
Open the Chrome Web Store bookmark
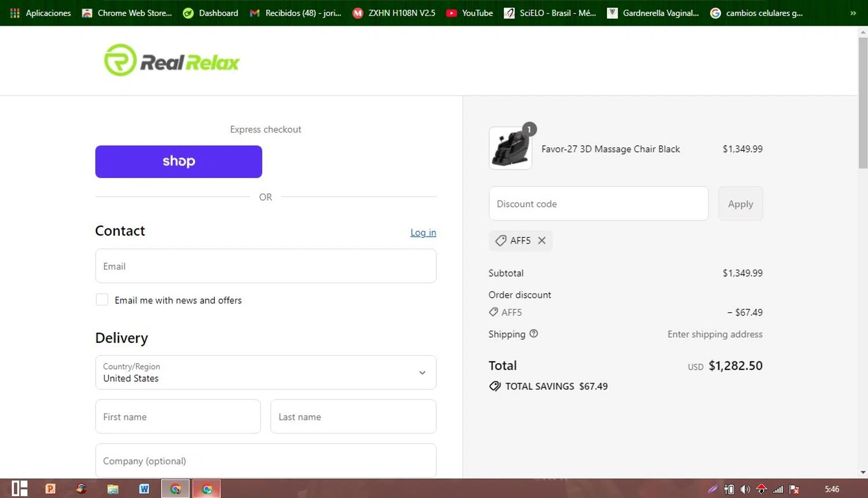pyautogui.click(x=127, y=13)
